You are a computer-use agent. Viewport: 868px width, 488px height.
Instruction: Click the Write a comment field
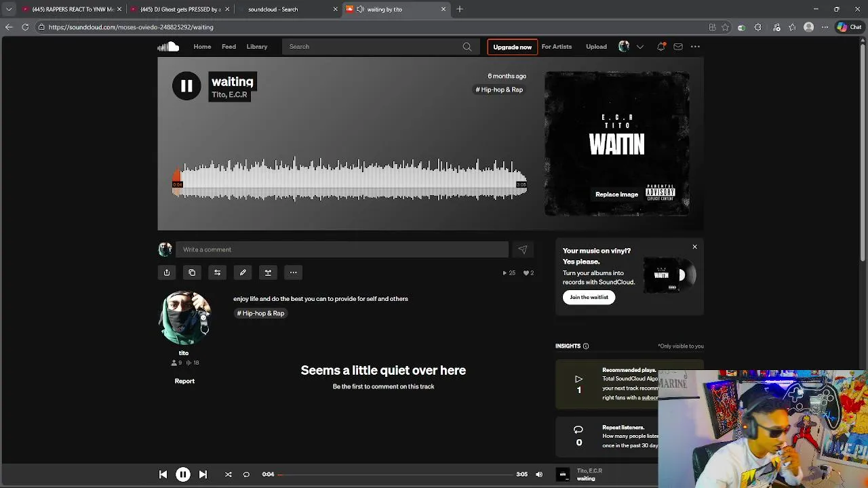coord(342,249)
